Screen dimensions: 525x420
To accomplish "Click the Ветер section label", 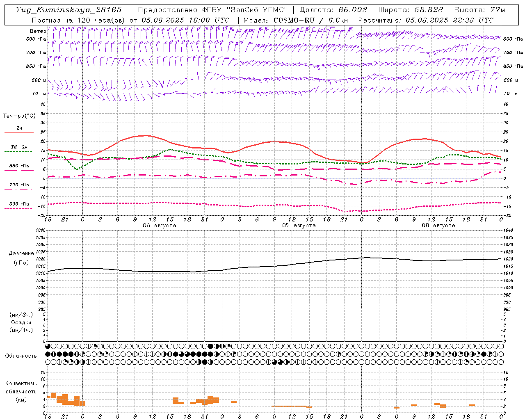I will coord(38,31).
